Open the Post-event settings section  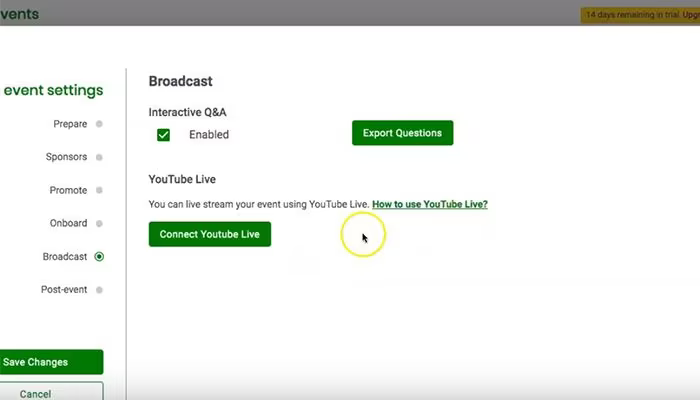click(x=64, y=289)
